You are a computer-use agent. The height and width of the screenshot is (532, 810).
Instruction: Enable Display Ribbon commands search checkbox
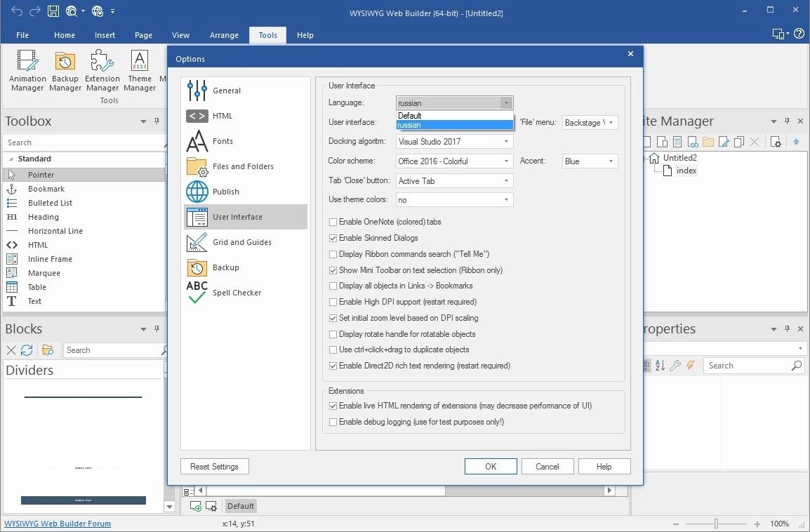click(333, 254)
